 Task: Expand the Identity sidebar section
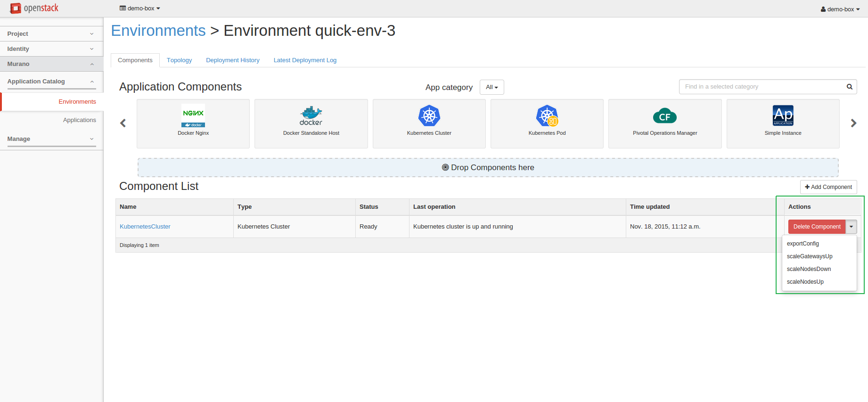pyautogui.click(x=51, y=49)
